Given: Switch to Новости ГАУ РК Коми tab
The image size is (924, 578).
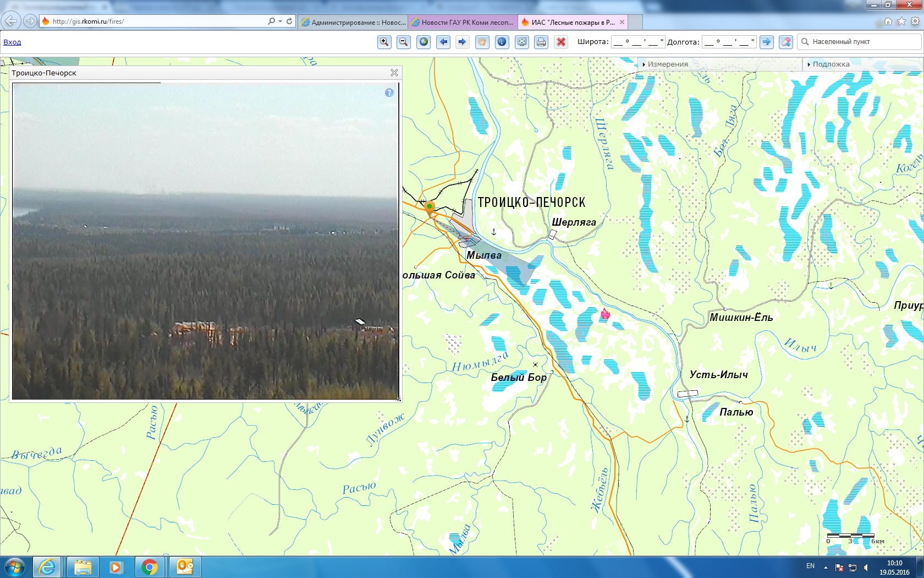Looking at the screenshot, I should point(463,23).
